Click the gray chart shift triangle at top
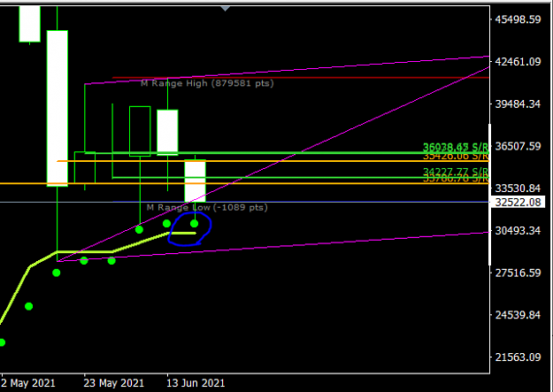553x392 pixels. (x=225, y=9)
